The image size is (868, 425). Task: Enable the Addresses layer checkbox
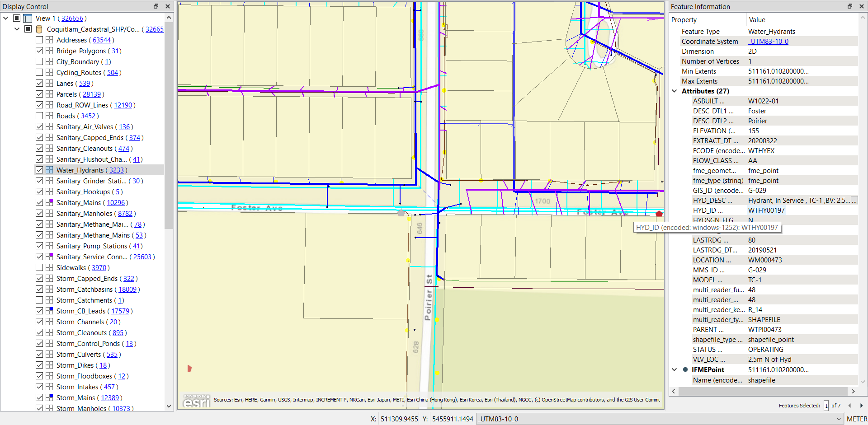(x=39, y=40)
